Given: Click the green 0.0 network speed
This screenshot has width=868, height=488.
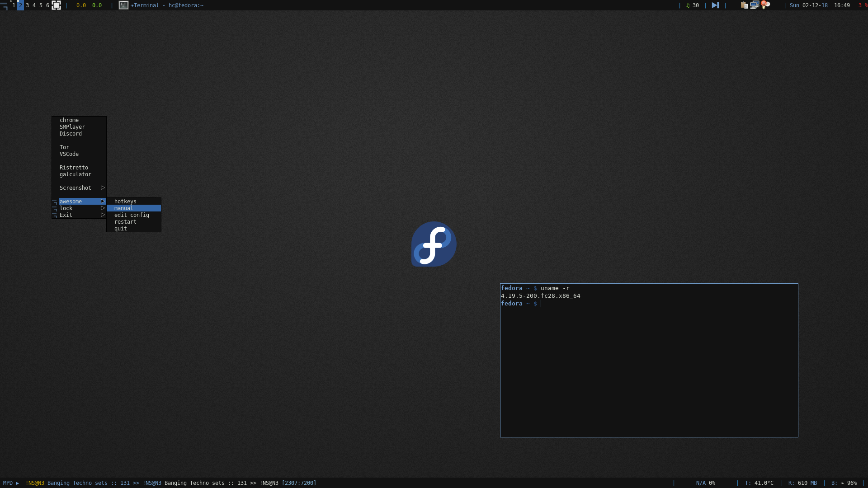Looking at the screenshot, I should click(x=97, y=5).
